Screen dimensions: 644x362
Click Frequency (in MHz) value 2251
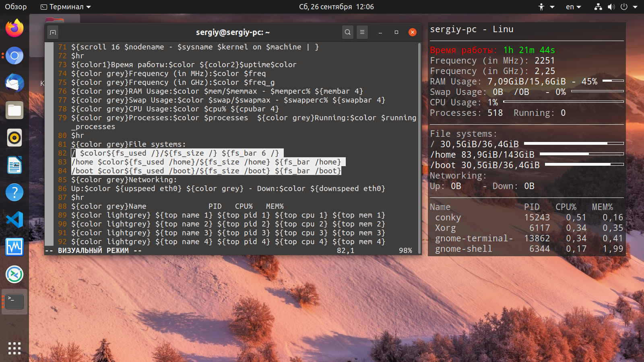[545, 61]
